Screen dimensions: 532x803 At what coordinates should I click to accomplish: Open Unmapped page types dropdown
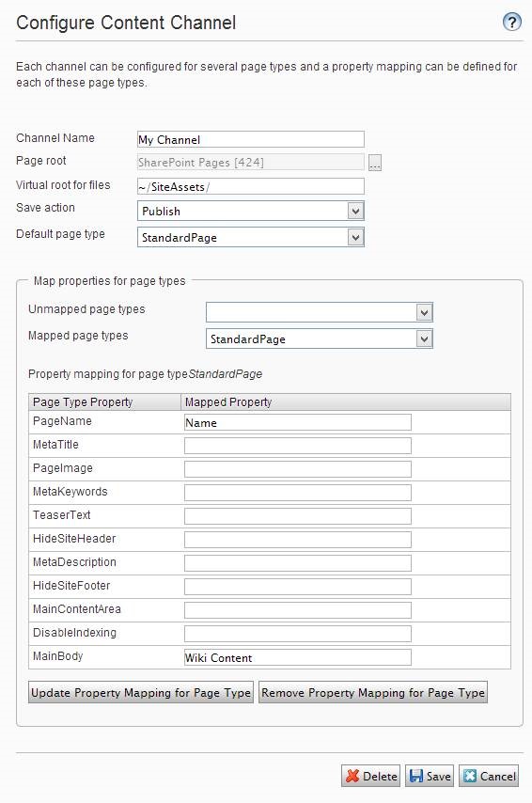[320, 312]
